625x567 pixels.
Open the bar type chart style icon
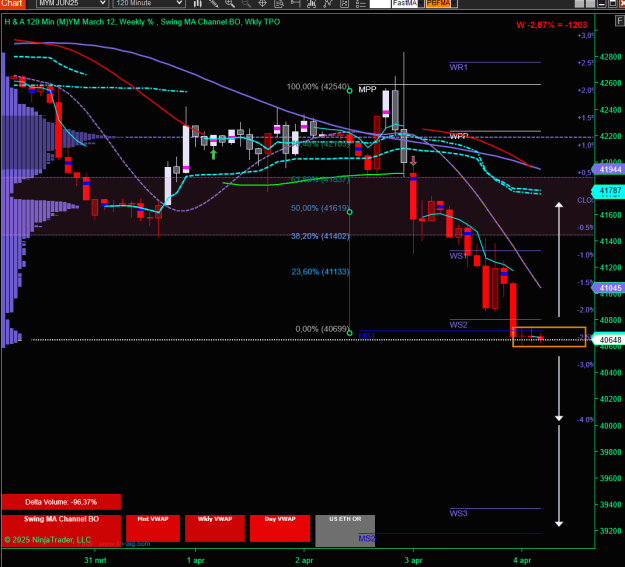tap(198, 4)
